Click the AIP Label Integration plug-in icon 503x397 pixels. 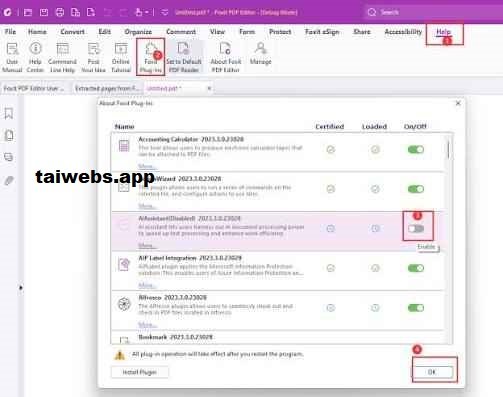pos(124,265)
